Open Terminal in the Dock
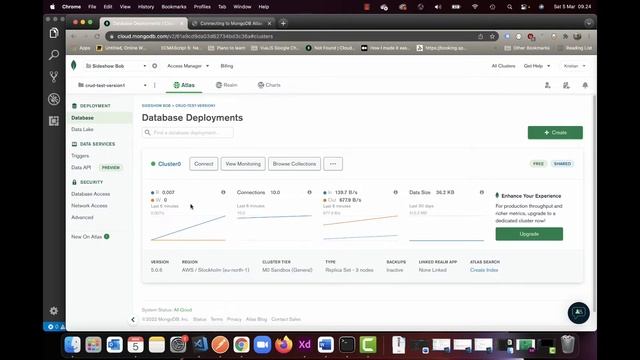Image resolution: width=640 pixels, height=360 pixels. [x=347, y=345]
